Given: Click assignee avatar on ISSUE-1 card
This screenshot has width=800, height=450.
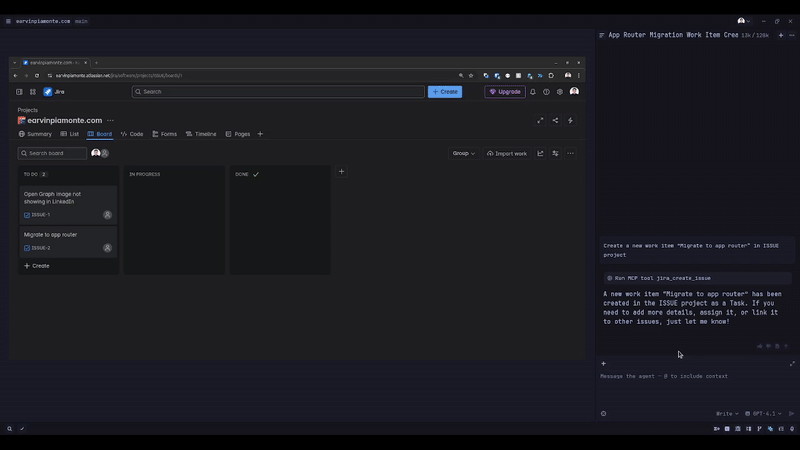Looking at the screenshot, I should click(107, 215).
